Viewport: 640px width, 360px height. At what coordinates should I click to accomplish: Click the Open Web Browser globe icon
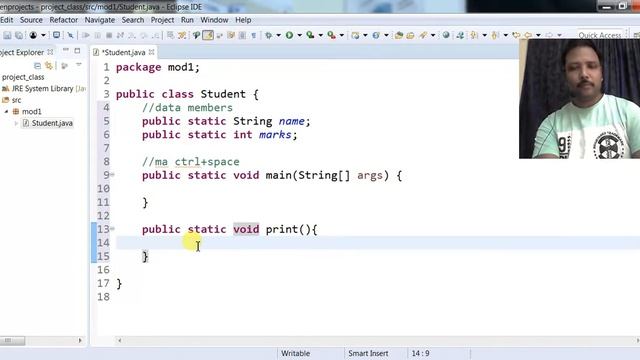point(446,35)
